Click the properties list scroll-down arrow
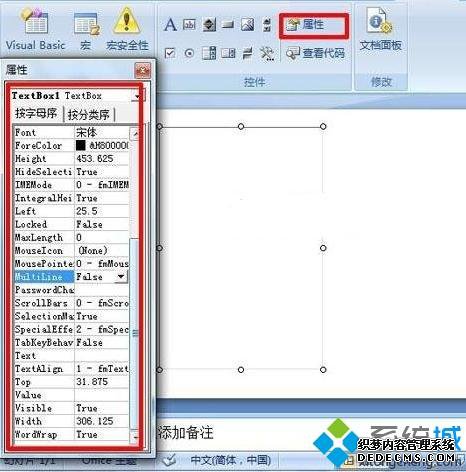This screenshot has width=466, height=472. [135, 436]
